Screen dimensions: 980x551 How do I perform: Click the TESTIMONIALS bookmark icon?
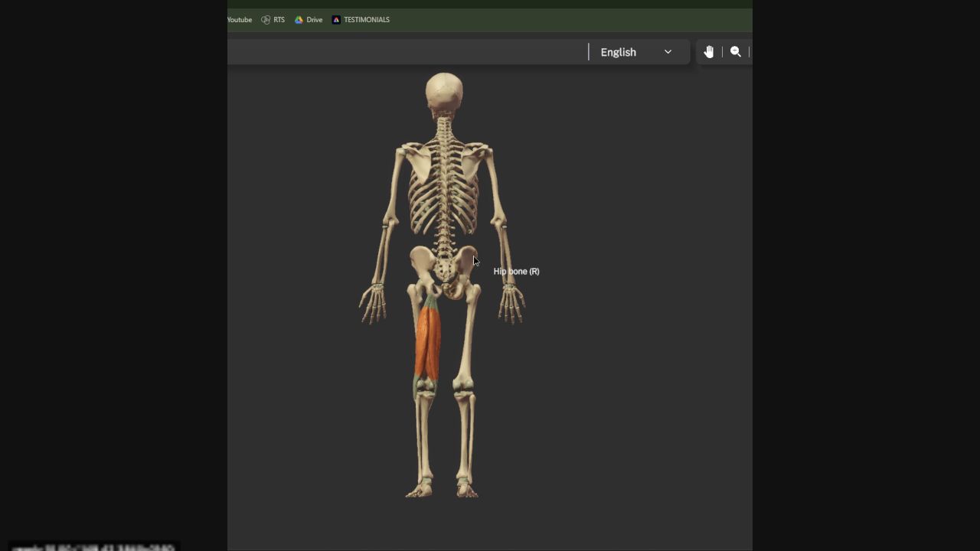(336, 20)
